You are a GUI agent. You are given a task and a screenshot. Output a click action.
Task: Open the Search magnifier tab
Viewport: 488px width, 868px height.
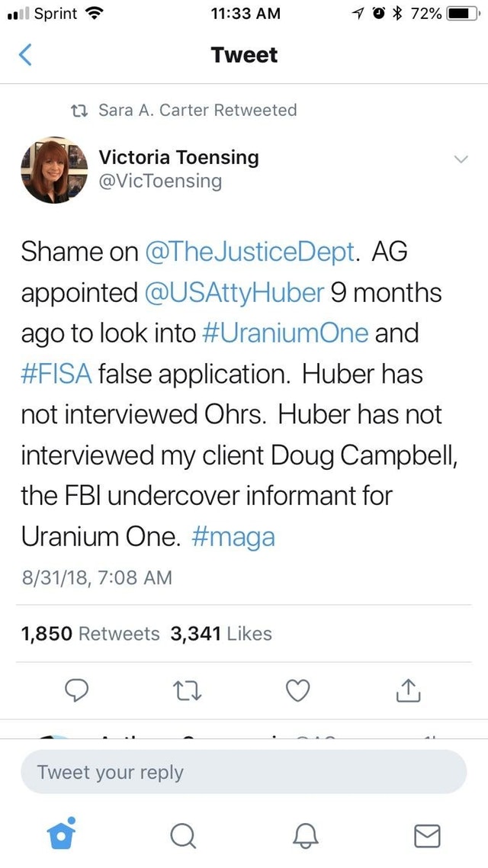tap(182, 835)
